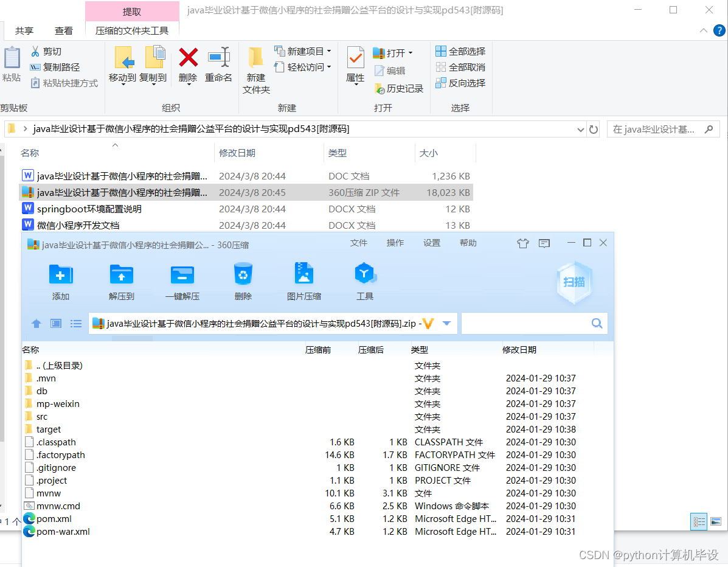Image resolution: width=728 pixels, height=567 pixels.
Task: Click the Explorer refresh button
Action: point(594,129)
